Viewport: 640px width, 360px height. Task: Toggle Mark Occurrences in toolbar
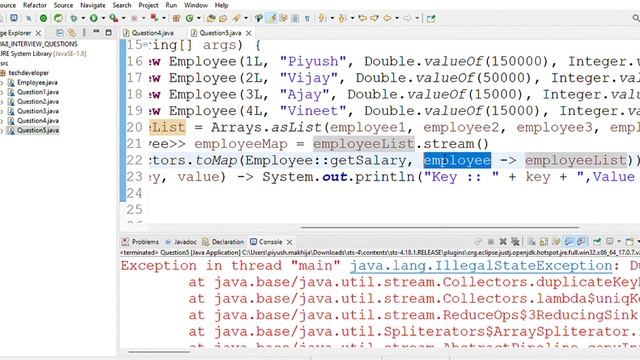click(271, 18)
